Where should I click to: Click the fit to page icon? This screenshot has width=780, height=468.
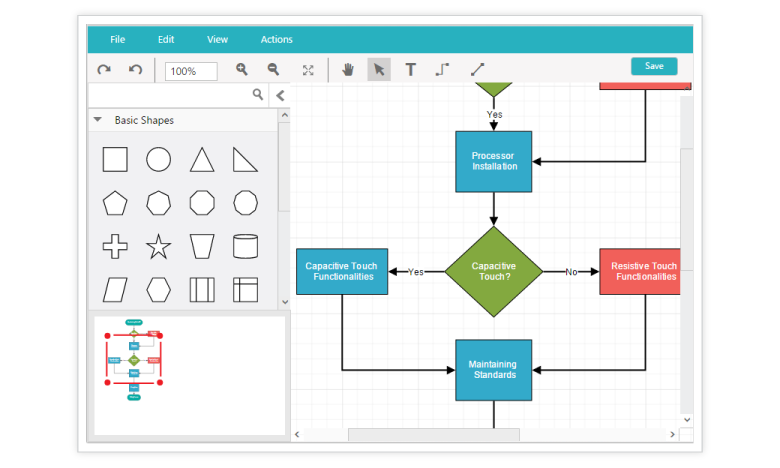[x=308, y=70]
